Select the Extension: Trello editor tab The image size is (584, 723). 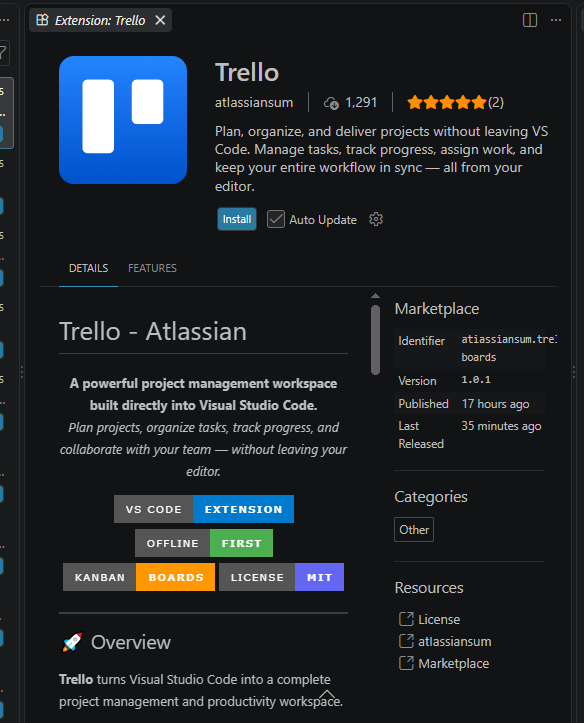click(x=100, y=20)
